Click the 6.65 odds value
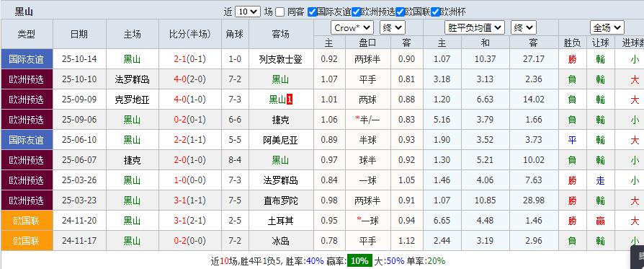The width and height of the screenshot is (644, 269). tap(442, 221)
